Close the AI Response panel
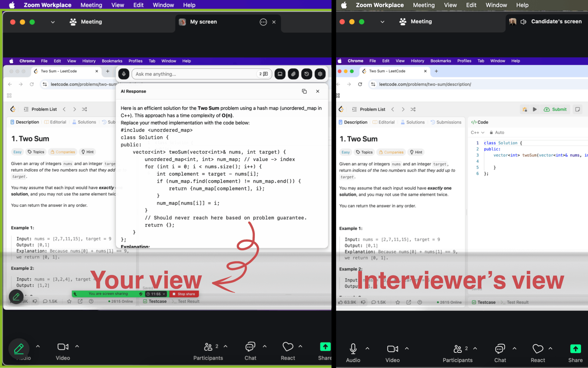 click(x=318, y=91)
